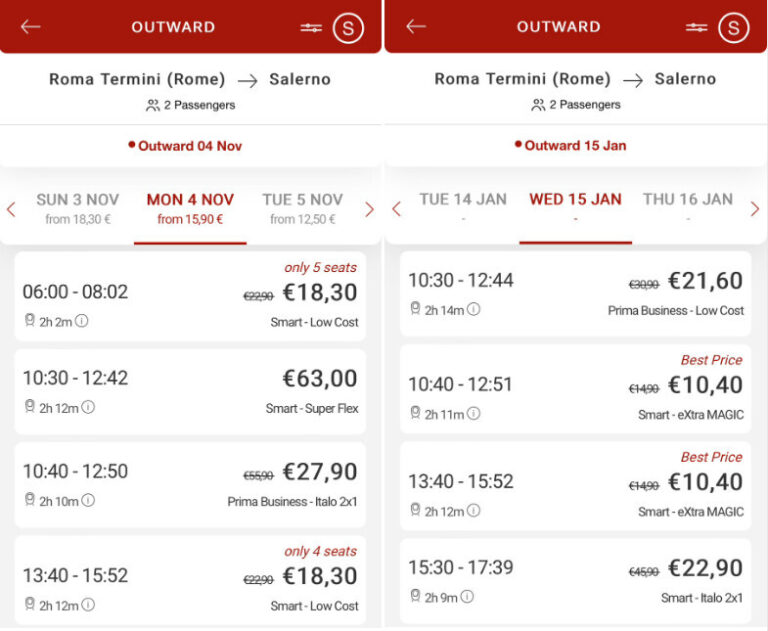Tap the back arrow in right panel header

click(416, 27)
